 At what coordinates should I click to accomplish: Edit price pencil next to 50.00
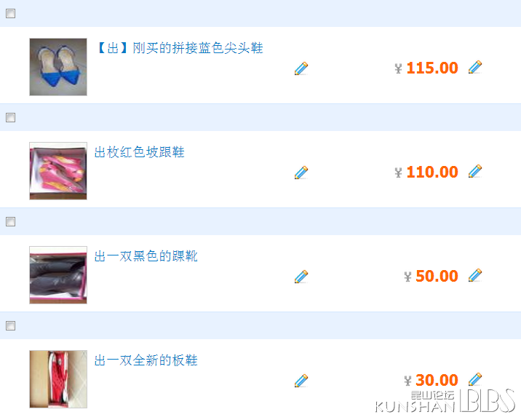coord(475,275)
